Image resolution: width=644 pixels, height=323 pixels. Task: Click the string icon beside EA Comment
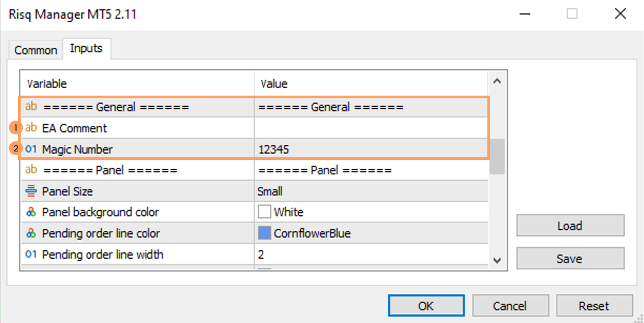click(x=31, y=128)
